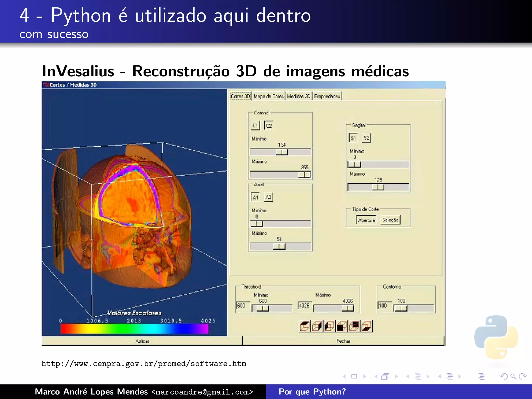The width and height of the screenshot is (532, 399).
Task: Go to previous subsection arrow
Action: [x=408, y=376]
